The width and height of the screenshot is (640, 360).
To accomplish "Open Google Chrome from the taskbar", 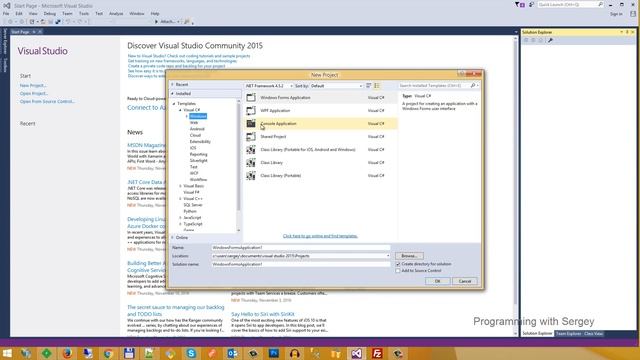I will click(108, 353).
